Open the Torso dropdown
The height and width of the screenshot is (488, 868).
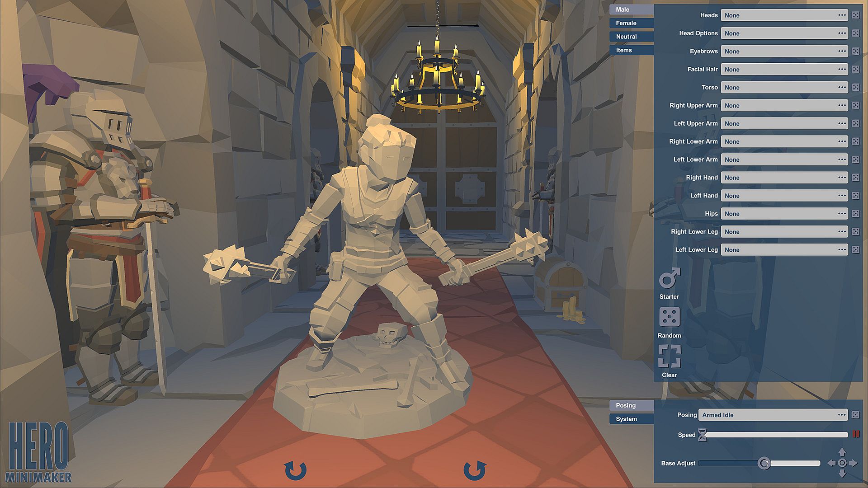(x=784, y=88)
